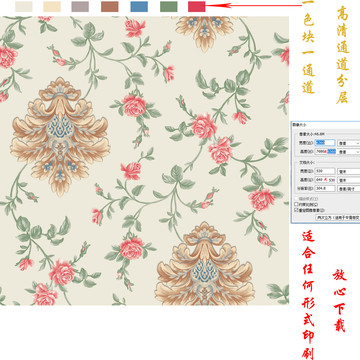
Task: Click the resolution field showing 304.8
Action: 325,188
